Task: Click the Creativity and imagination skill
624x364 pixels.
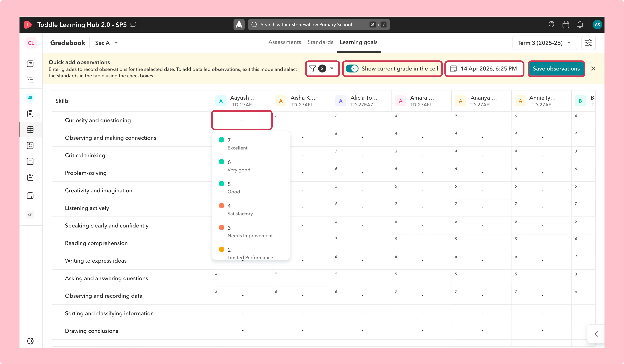Action: click(x=99, y=190)
